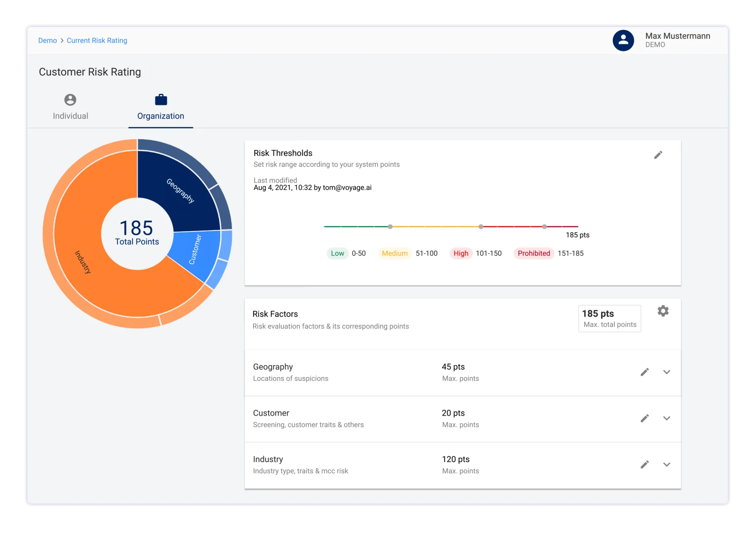This screenshot has height=534, width=756.
Task: Open the Demo breadcrumb link
Action: tap(47, 40)
